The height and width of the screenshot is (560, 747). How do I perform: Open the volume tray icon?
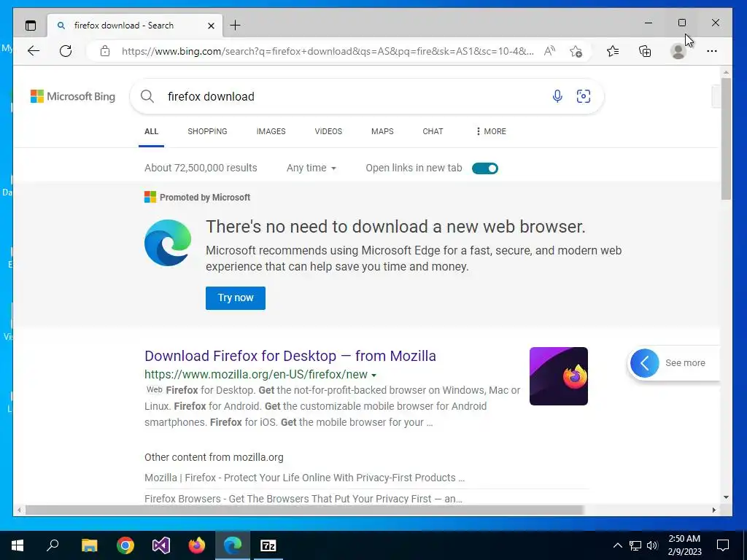click(x=652, y=545)
